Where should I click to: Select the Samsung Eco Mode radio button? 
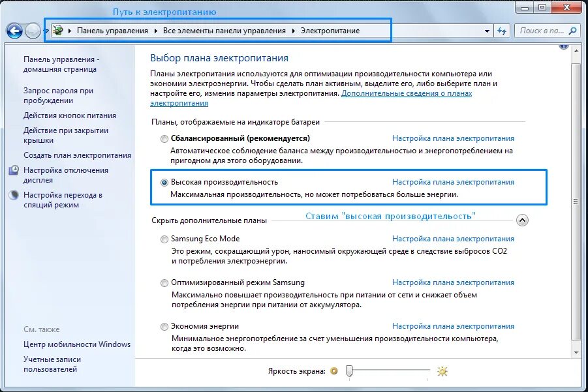click(164, 239)
